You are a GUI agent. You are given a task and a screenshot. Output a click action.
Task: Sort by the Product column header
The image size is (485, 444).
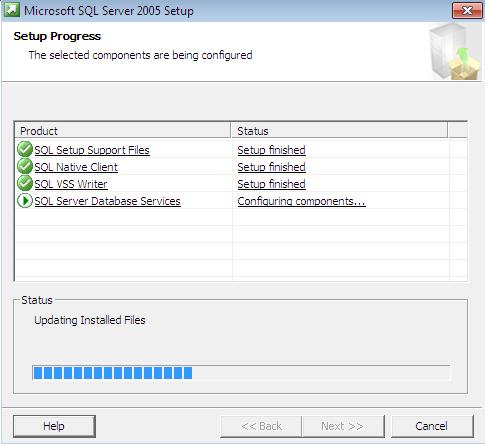[x=123, y=131]
